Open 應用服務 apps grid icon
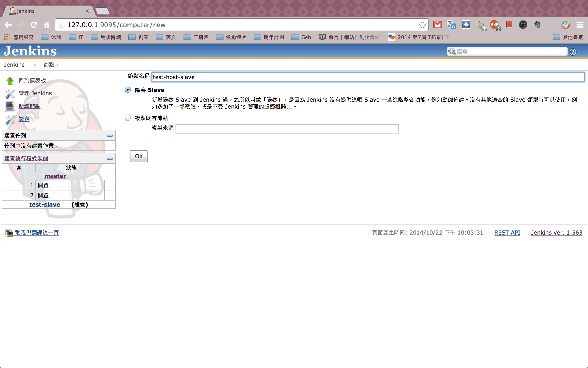The width and height of the screenshot is (588, 368). [x=7, y=37]
